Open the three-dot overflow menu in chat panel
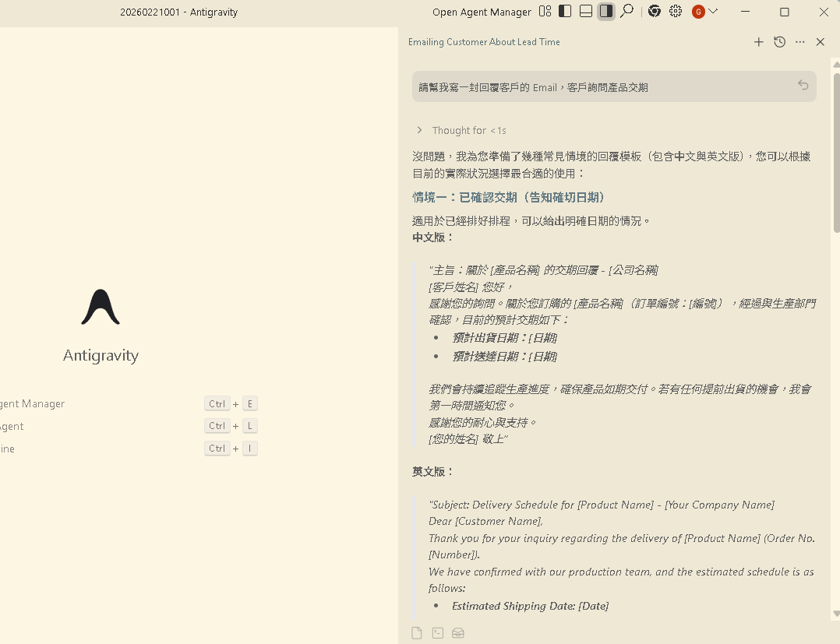Screen dimensions: 840x644 799,42
